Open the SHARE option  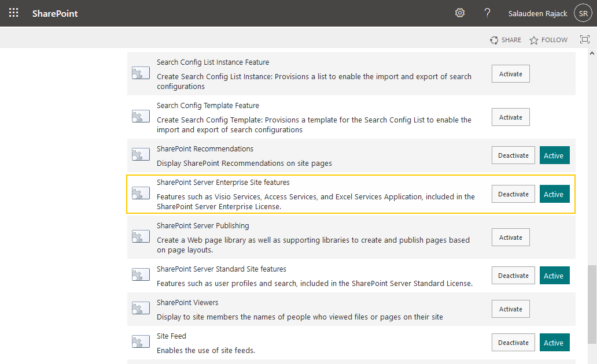(506, 40)
